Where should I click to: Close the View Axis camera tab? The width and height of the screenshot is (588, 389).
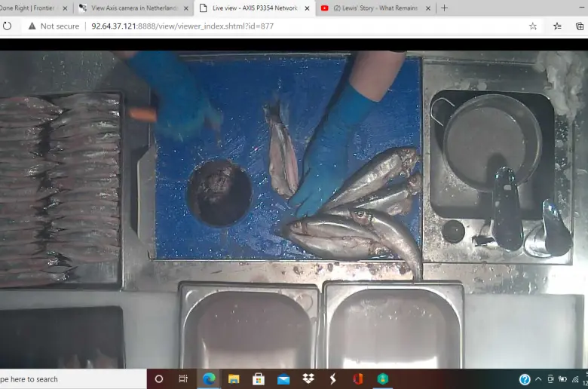[x=185, y=8]
